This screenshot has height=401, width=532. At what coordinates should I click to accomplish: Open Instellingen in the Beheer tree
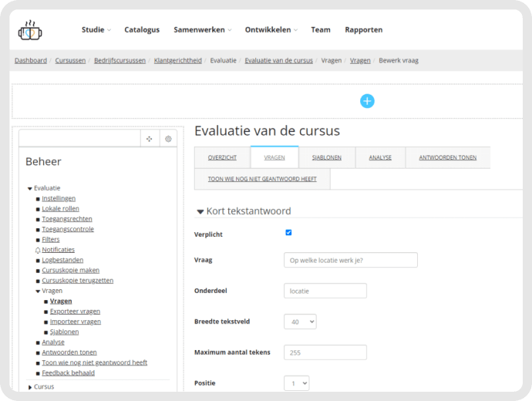pyautogui.click(x=59, y=198)
